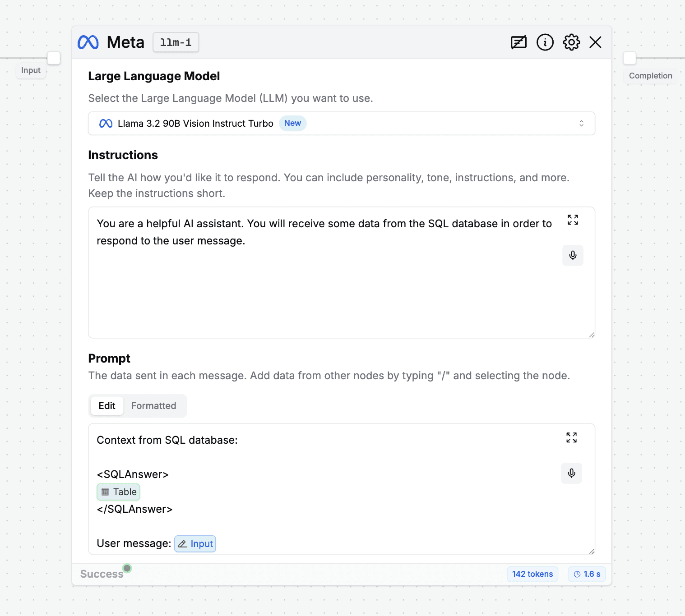
Task: Click the llm-1 node ID badge
Action: click(x=176, y=42)
